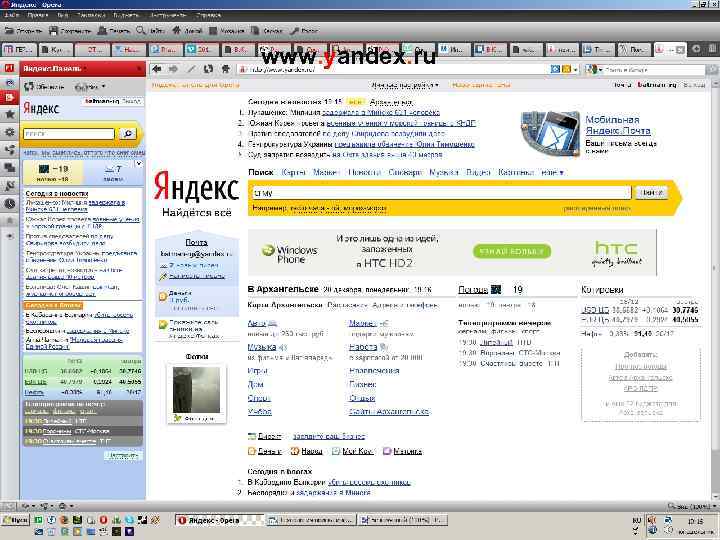Image resolution: width=720 pixels, height=540 pixels.
Task: Click the browser address bar URL field
Action: (x=394, y=69)
